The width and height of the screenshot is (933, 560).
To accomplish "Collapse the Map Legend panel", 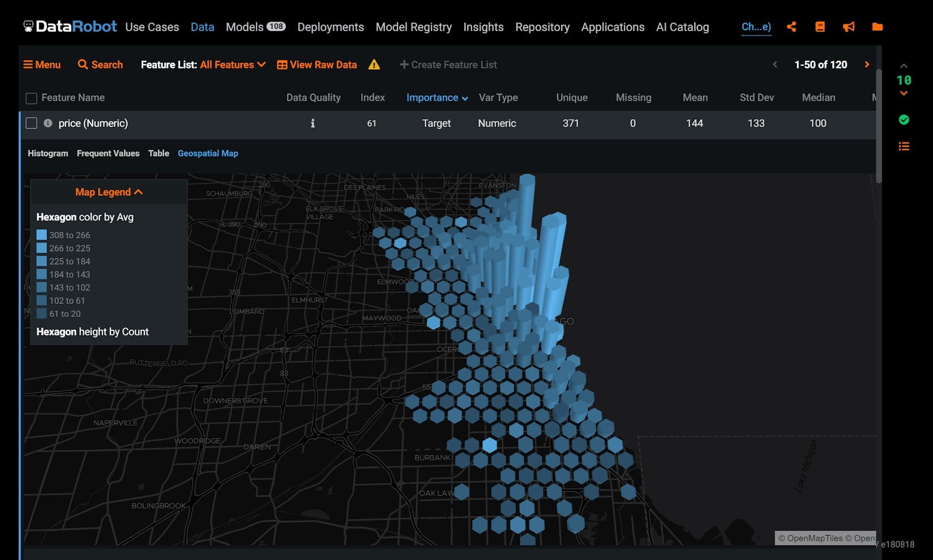I will point(109,192).
